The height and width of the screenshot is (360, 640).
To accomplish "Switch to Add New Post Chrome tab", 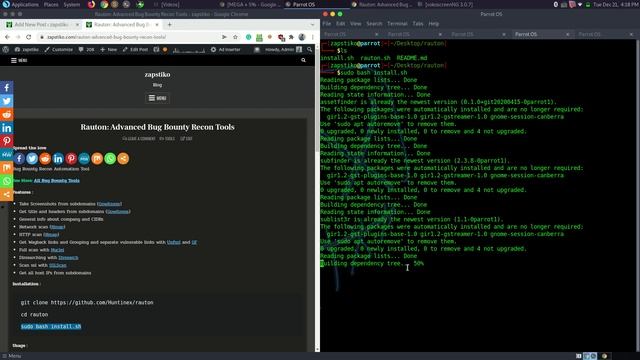I will pos(41,24).
